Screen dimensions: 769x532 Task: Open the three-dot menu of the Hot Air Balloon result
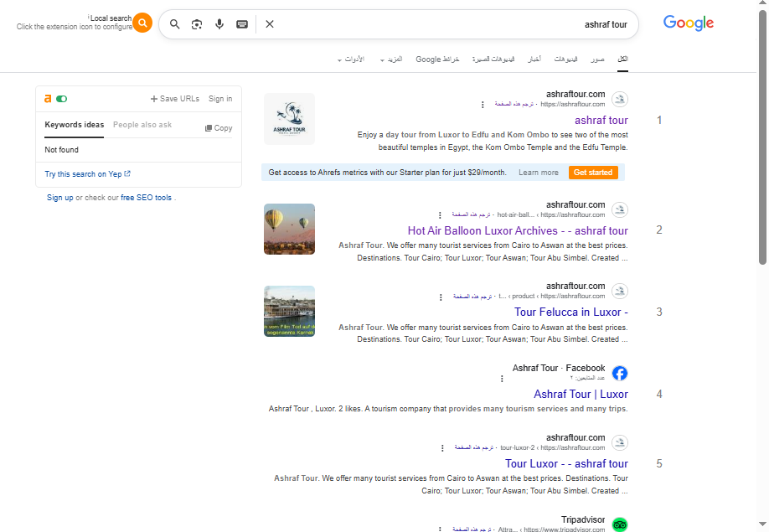[x=440, y=215]
